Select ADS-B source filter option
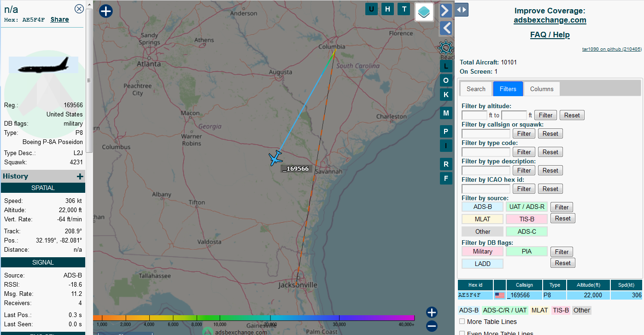 click(x=483, y=207)
